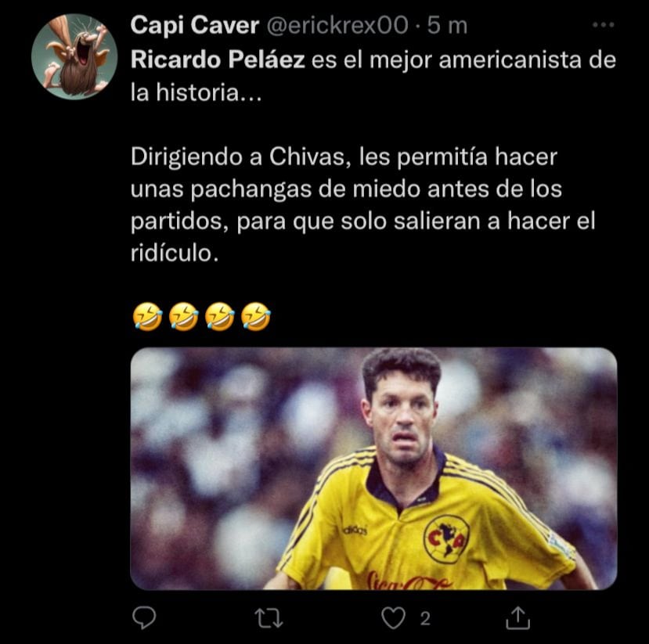Like the tweet with the heart icon
This screenshot has width=649, height=644.
tap(393, 618)
